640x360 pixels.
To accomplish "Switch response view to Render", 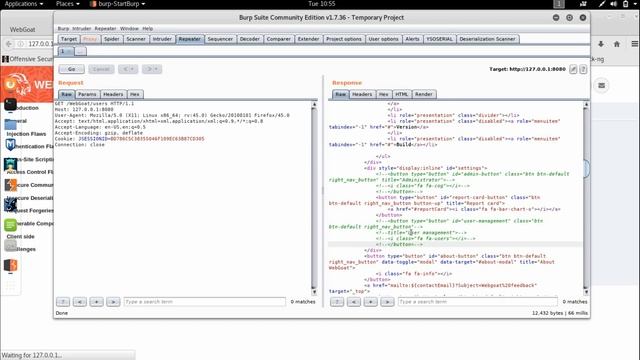I will (x=424, y=94).
